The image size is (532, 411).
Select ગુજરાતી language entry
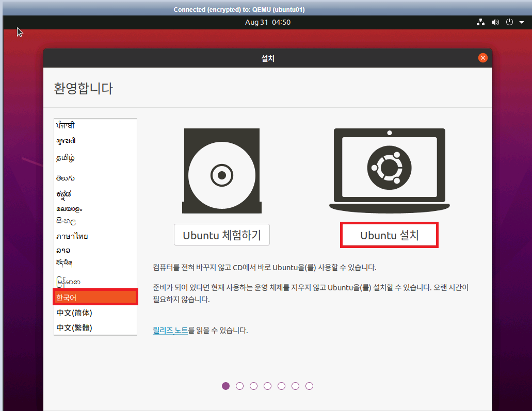pyautogui.click(x=95, y=140)
